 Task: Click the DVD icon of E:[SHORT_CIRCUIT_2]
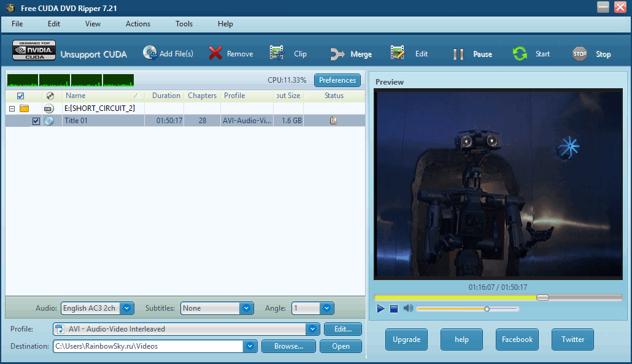tap(48, 108)
